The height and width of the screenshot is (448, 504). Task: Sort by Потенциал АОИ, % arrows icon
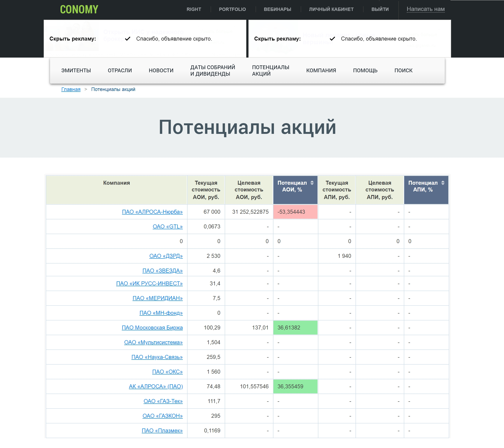pos(312,183)
